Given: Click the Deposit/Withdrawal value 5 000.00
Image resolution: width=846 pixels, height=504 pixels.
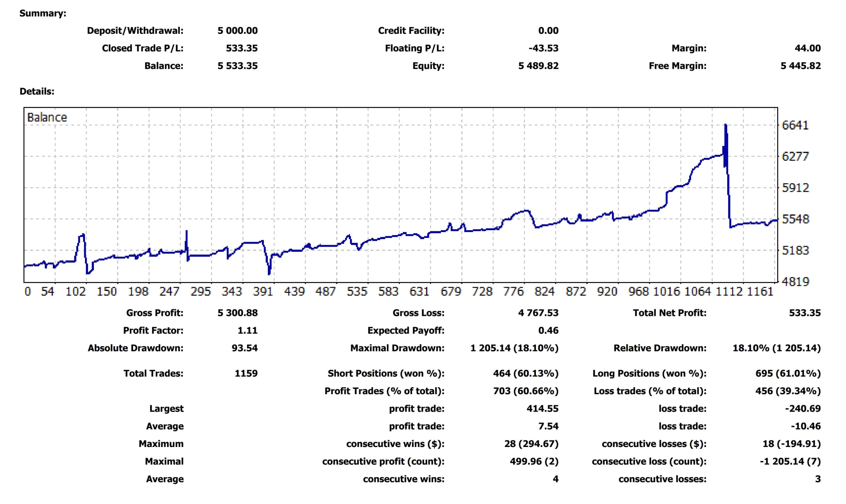Looking at the screenshot, I should 238,30.
